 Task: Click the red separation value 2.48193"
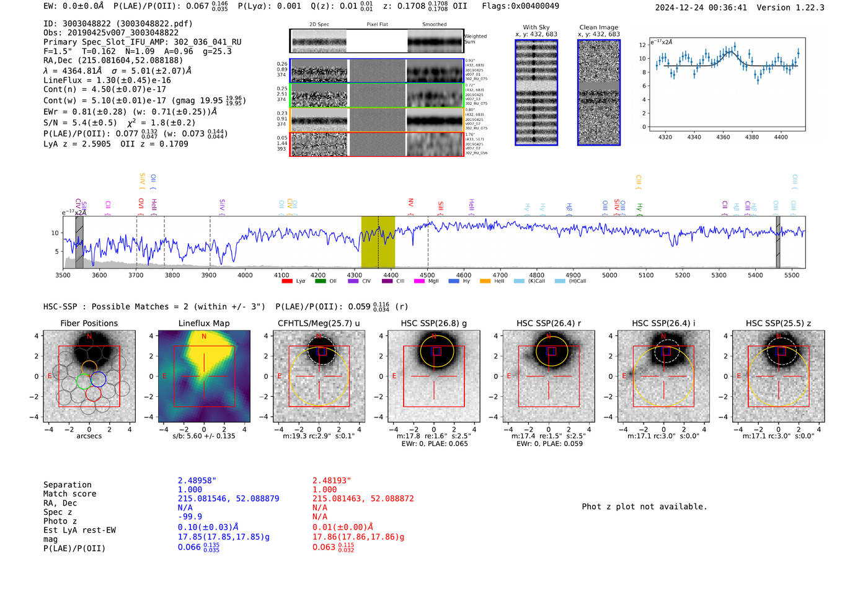click(332, 481)
